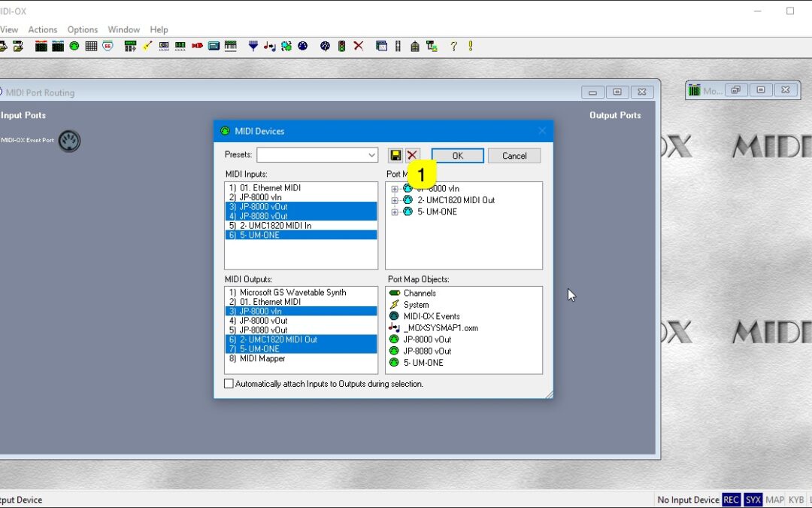Click the OK button
Image resolution: width=812 pixels, height=508 pixels.
point(457,155)
